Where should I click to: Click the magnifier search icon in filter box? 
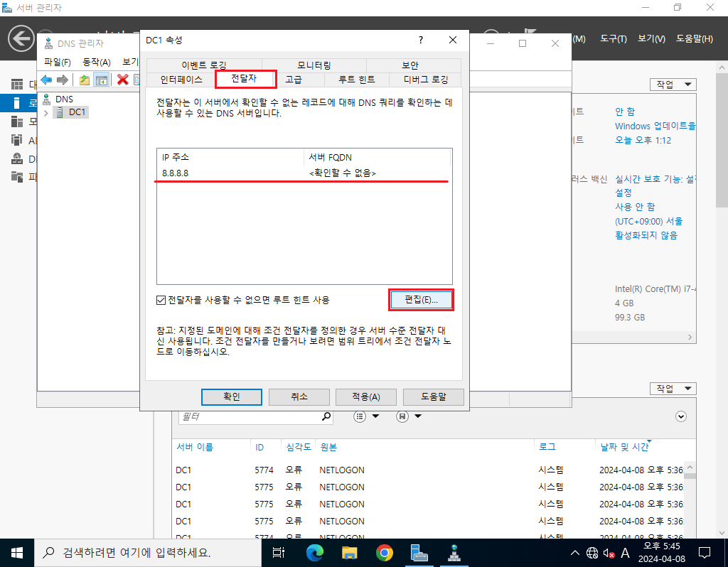(x=326, y=416)
